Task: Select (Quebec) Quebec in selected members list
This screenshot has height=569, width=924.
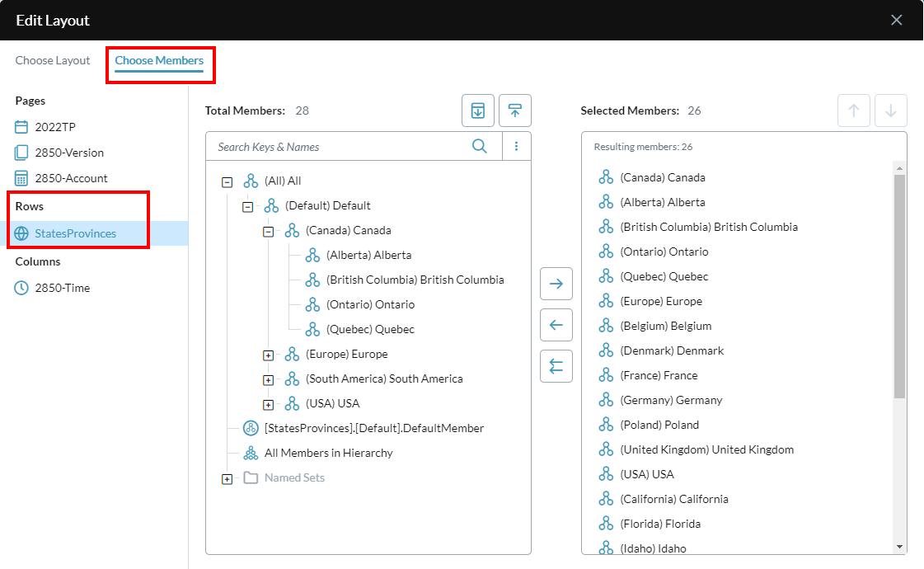Action: click(664, 276)
